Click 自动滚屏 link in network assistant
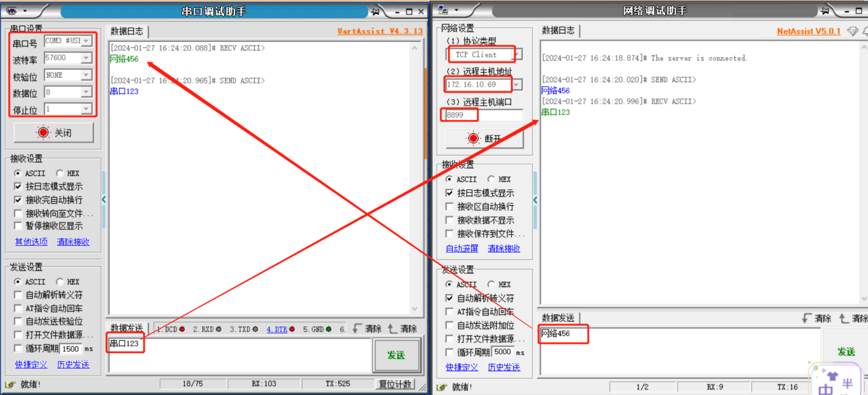Screen dimensions: 868x395 click(462, 248)
